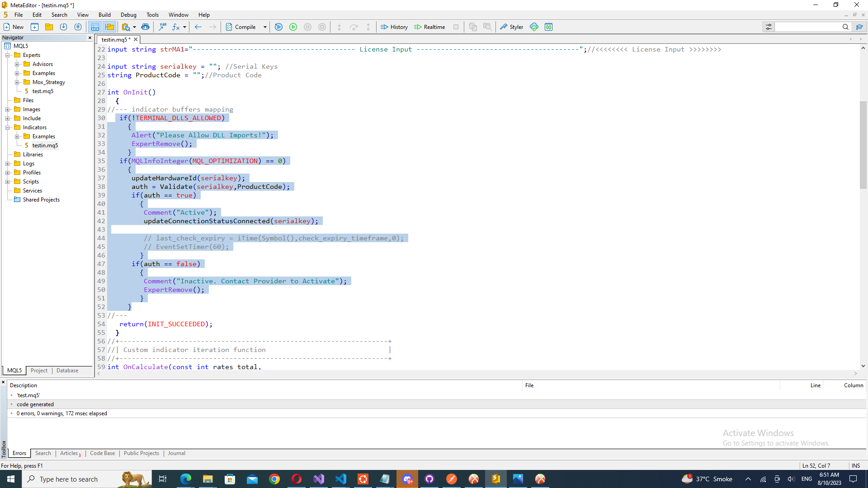Viewport: 868px width, 488px height.
Task: Open the Compile dropdown arrow
Action: (x=265, y=27)
